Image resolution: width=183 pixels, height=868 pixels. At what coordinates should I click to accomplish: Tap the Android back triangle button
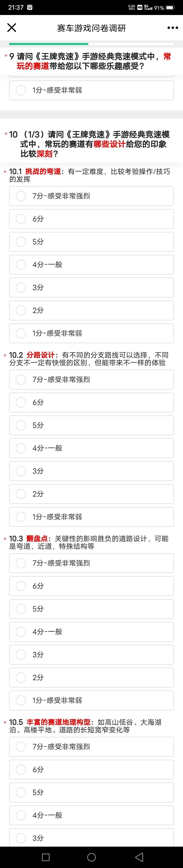[139, 857]
